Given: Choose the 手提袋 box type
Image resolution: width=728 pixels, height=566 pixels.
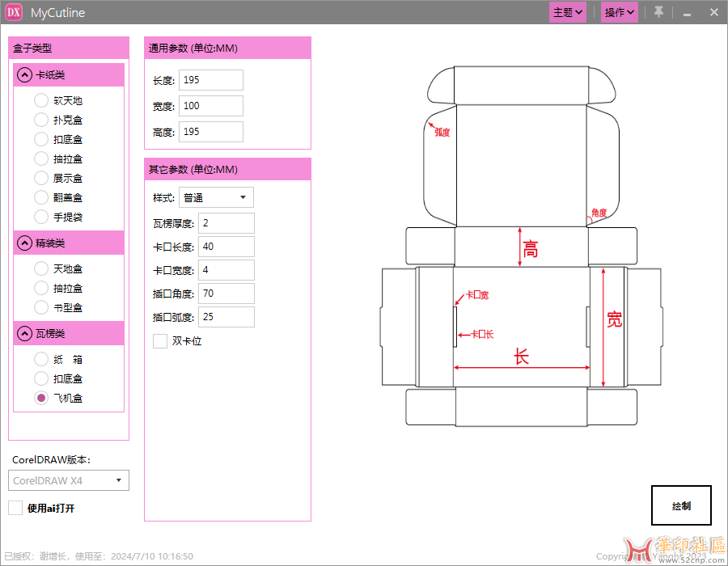Looking at the screenshot, I should pyautogui.click(x=41, y=217).
